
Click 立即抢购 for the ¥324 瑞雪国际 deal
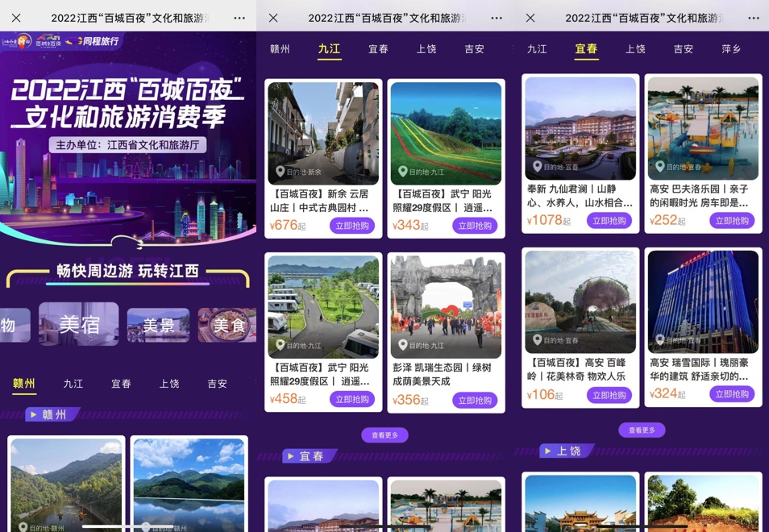(732, 393)
